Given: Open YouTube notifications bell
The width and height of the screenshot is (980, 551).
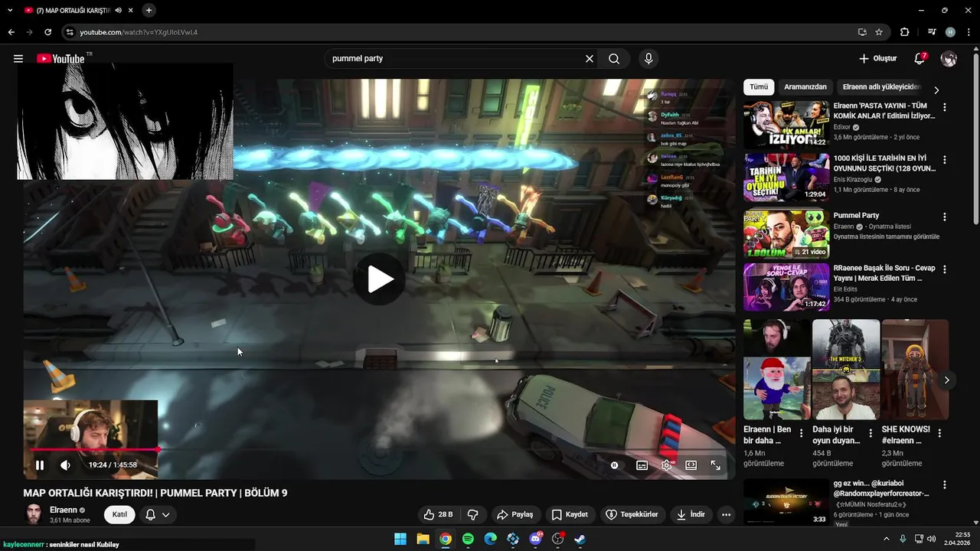Looking at the screenshot, I should click(920, 58).
